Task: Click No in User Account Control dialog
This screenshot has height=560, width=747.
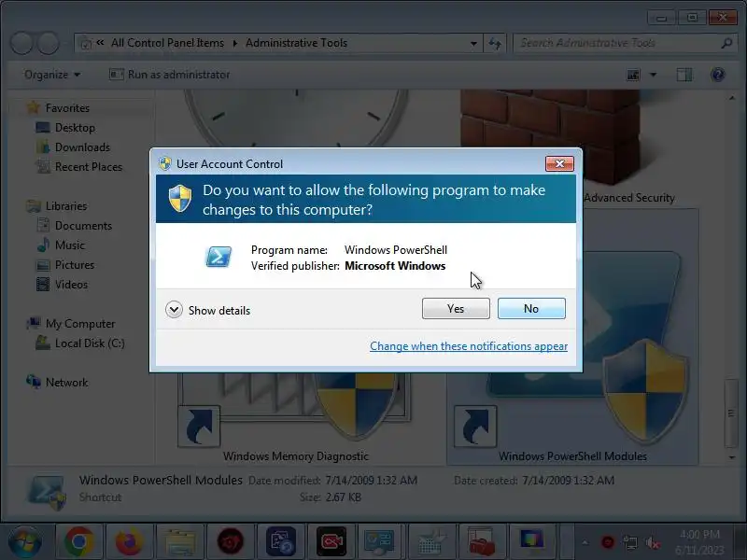Action: coord(531,309)
